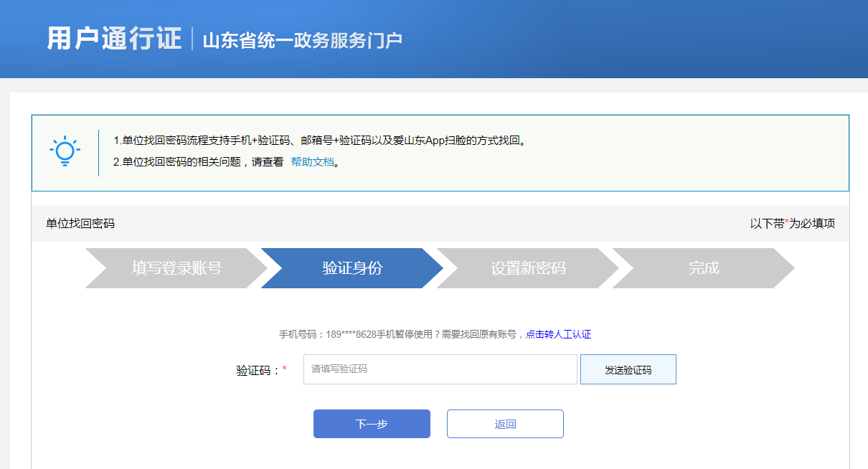Click the 点击转人工认证 link
This screenshot has height=469, width=868.
tap(558, 334)
